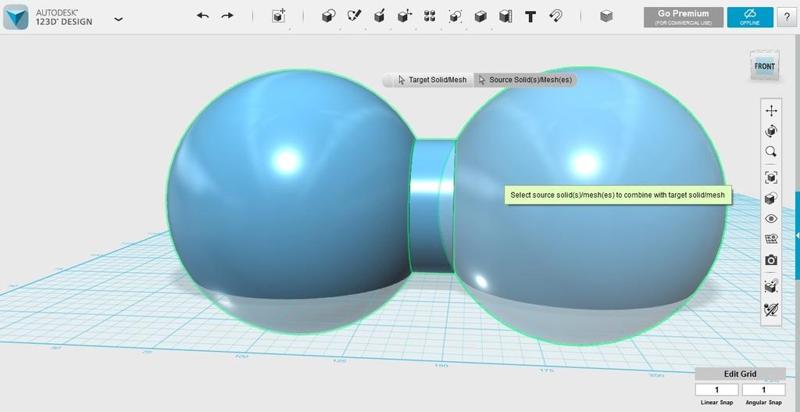This screenshot has height=412, width=800.
Task: Open the Modify tool menu
Action: tap(405, 16)
